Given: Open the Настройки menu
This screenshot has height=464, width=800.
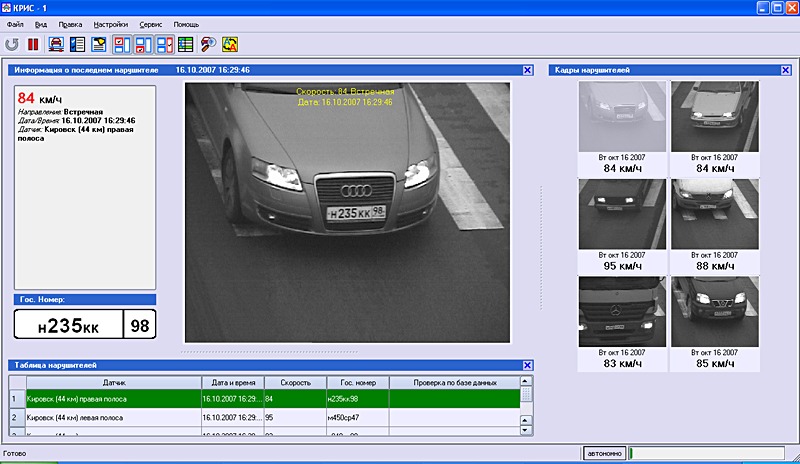Looking at the screenshot, I should click(x=110, y=23).
